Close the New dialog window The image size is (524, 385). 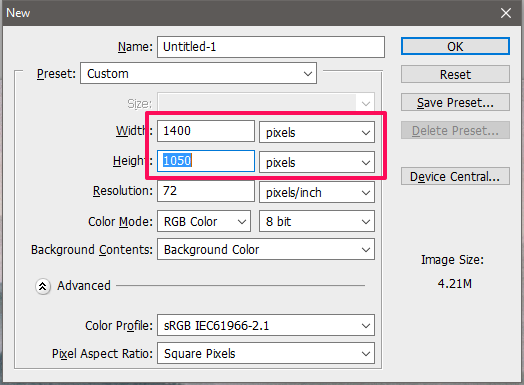506,13
